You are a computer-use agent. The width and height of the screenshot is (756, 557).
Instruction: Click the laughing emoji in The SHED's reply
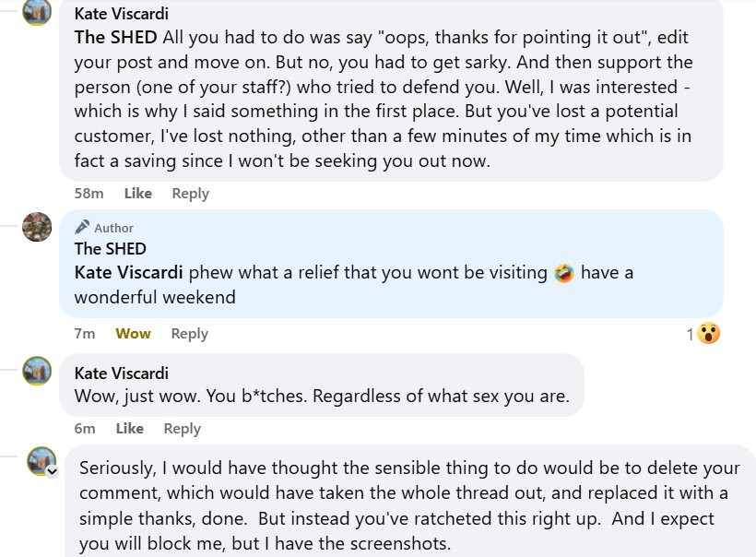coord(564,273)
